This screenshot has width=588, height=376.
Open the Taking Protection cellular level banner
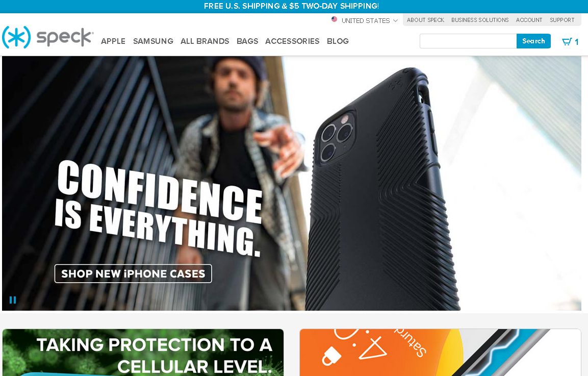pyautogui.click(x=143, y=353)
